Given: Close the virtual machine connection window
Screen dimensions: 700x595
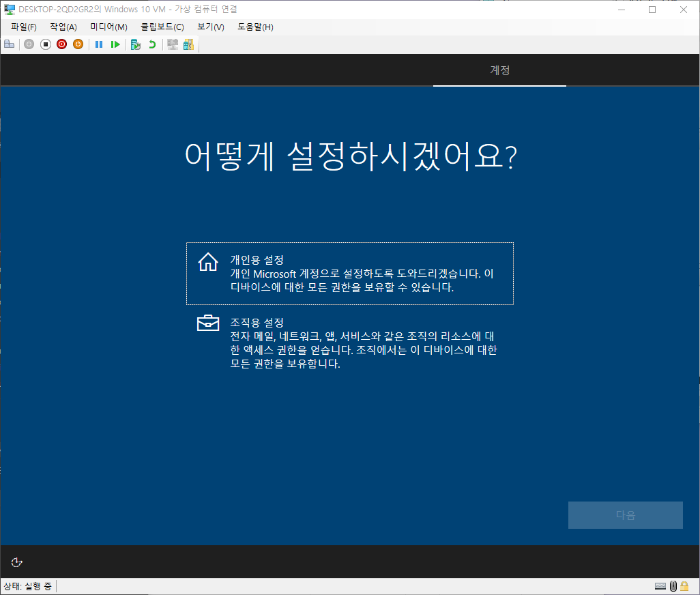Looking at the screenshot, I should 684,10.
